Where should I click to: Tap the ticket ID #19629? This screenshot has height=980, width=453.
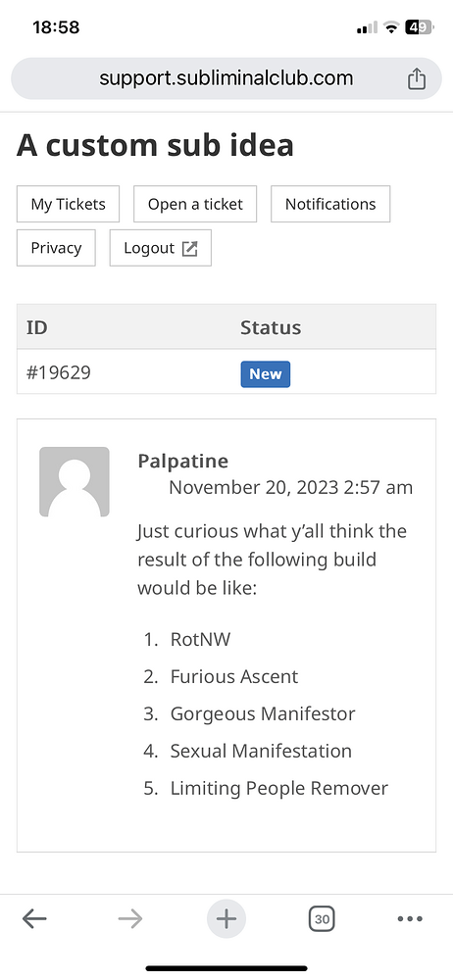(59, 373)
